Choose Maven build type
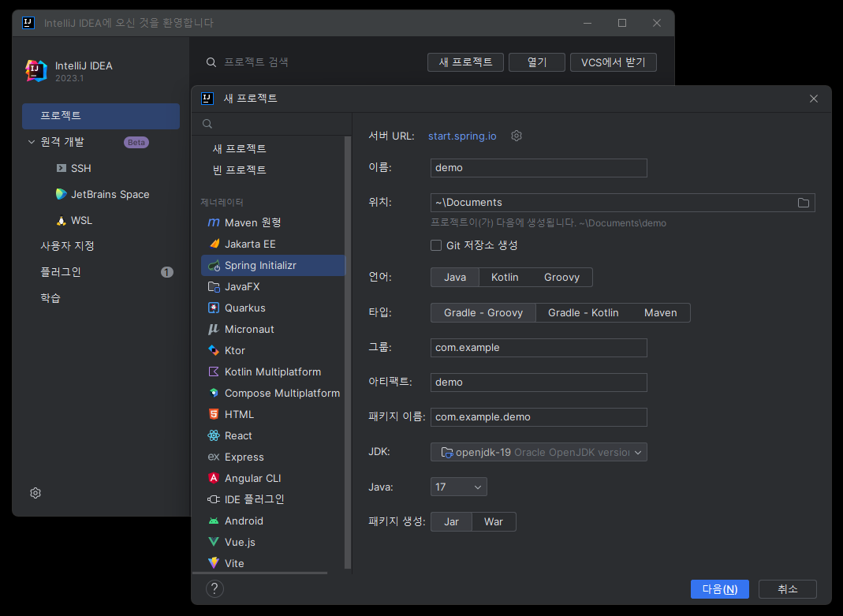 (661, 313)
